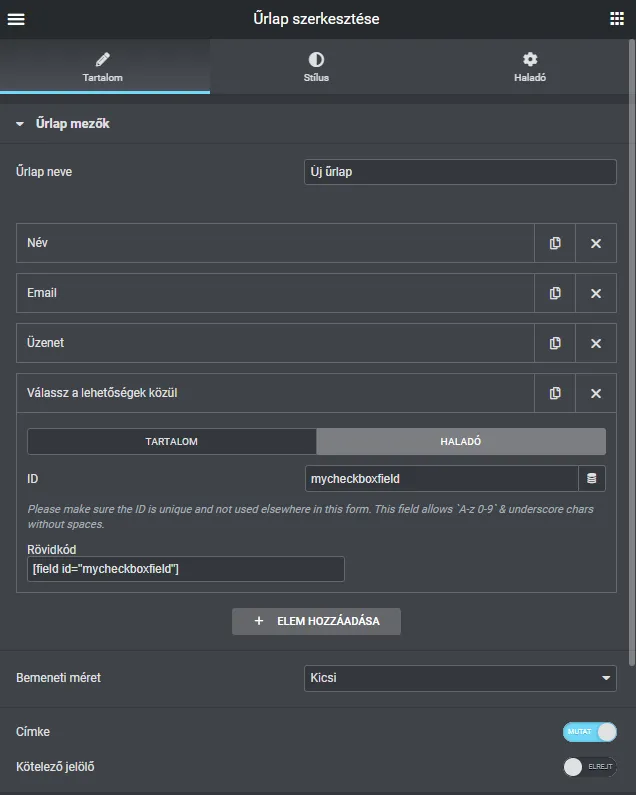Viewport: 636px width, 795px height.
Task: Open dynamic tags icon beside ID field
Action: pyautogui.click(x=591, y=479)
